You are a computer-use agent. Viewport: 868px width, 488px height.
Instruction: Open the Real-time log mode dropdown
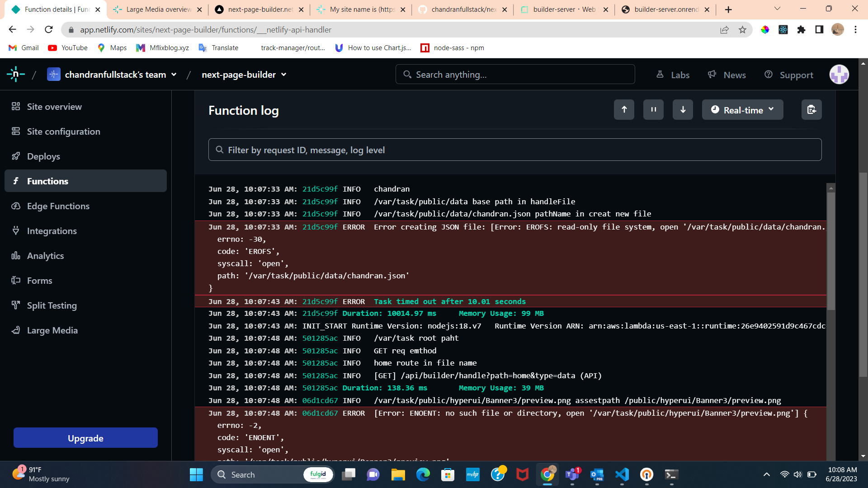coord(742,109)
